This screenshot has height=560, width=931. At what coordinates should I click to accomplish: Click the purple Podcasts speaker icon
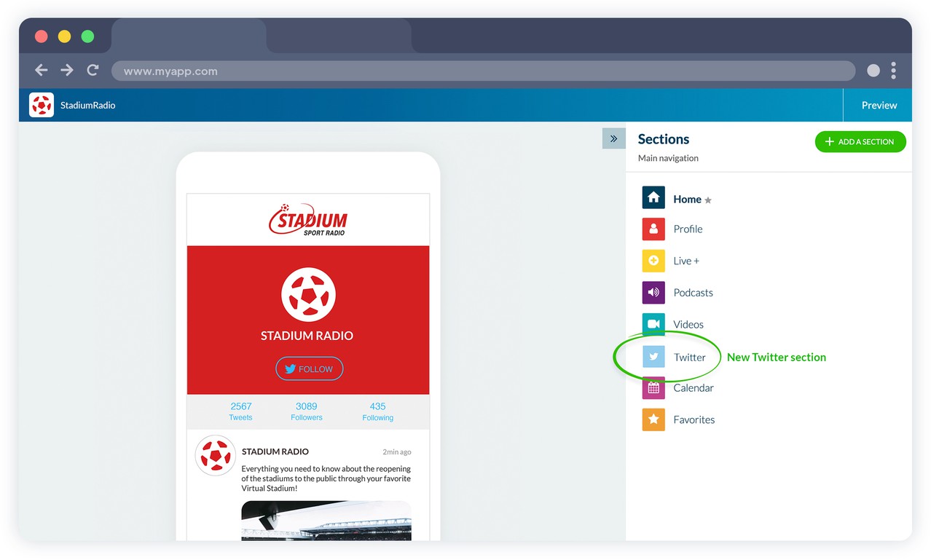point(653,293)
